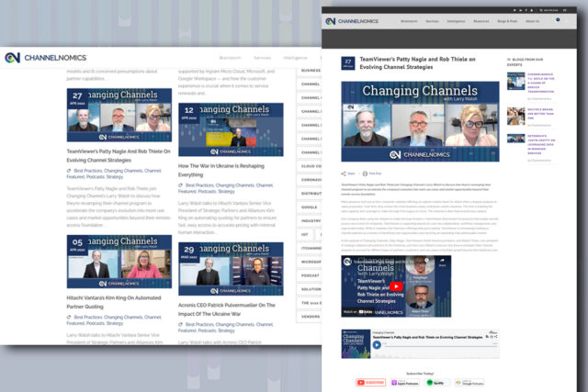Open the Spotify badge

[x=437, y=383]
